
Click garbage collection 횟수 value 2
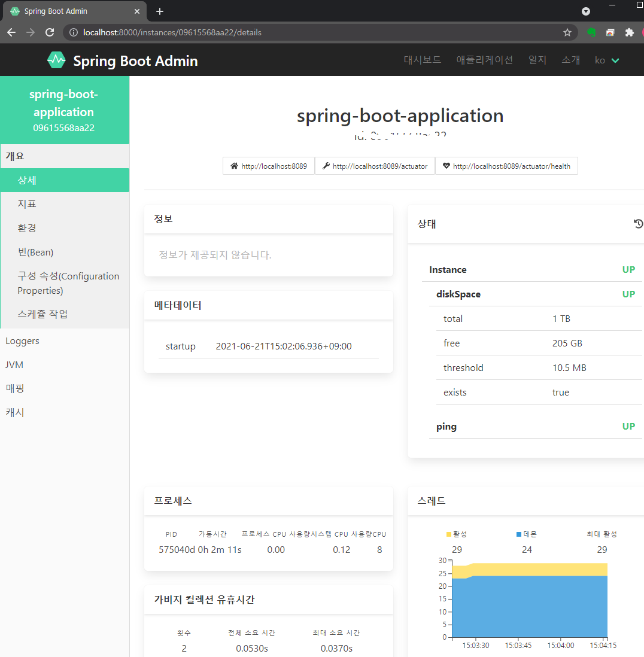184,649
